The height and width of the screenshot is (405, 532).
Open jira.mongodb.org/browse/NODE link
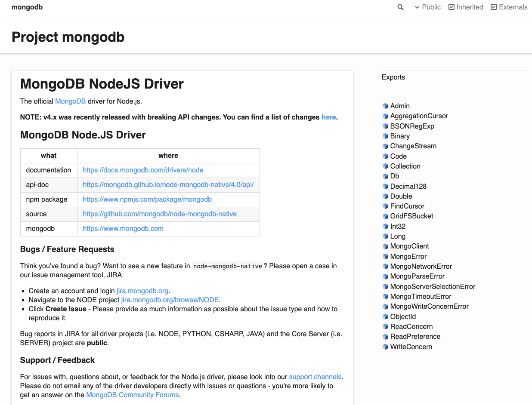coord(170,300)
